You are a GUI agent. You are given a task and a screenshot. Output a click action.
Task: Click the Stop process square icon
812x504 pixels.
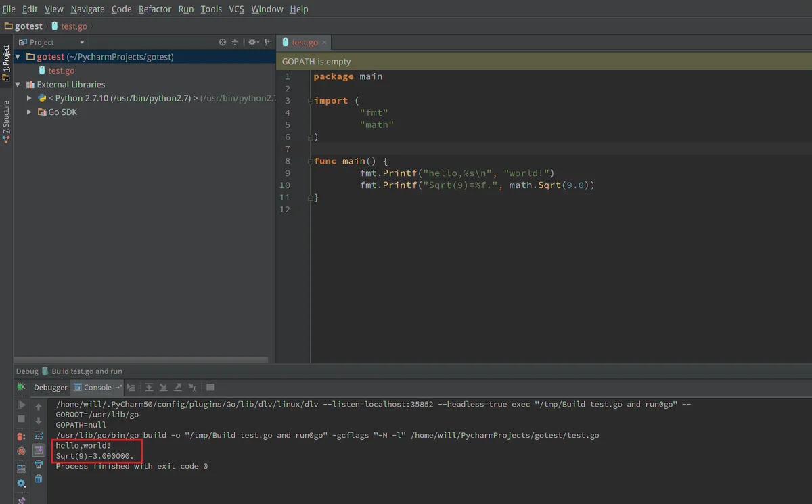click(21, 419)
